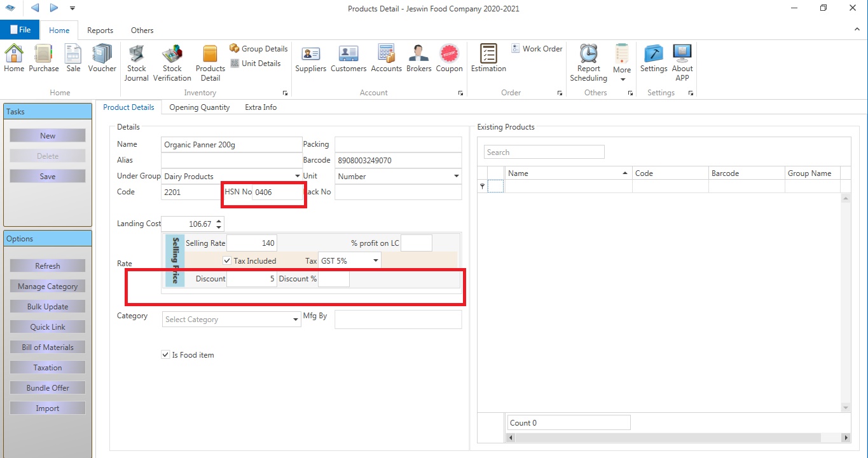The height and width of the screenshot is (458, 868).
Task: Open the Unit dropdown showing Number
Action: 456,176
